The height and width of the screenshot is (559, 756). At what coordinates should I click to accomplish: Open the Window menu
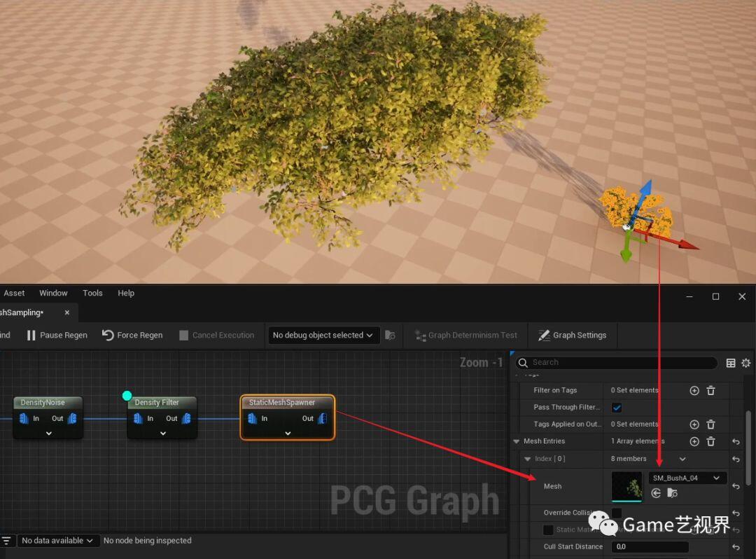tap(53, 294)
